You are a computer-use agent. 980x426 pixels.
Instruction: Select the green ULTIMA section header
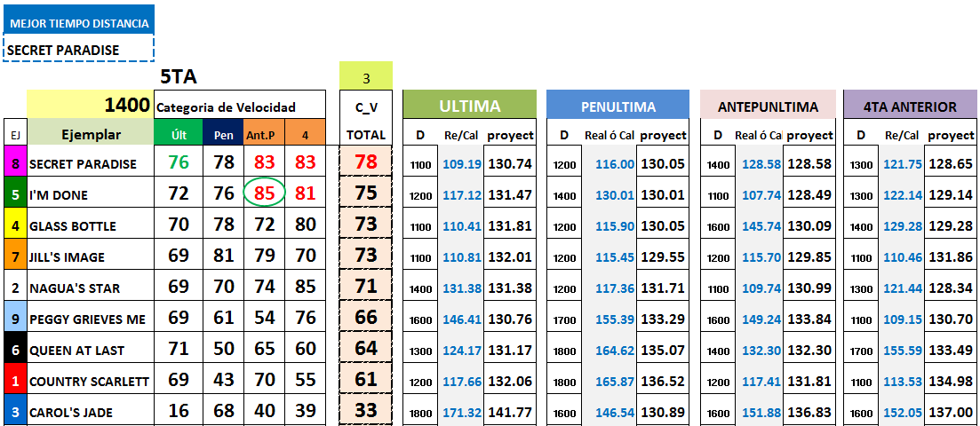(x=469, y=106)
